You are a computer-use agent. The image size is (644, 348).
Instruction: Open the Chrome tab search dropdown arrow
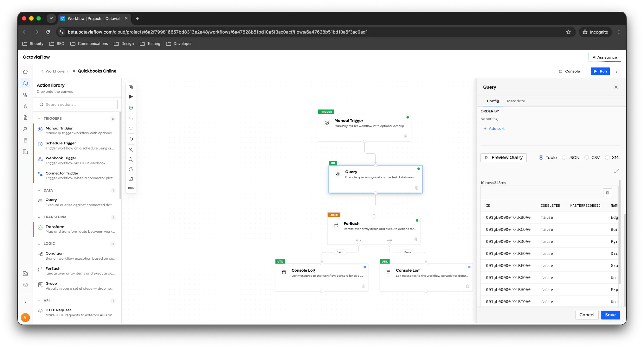point(51,18)
